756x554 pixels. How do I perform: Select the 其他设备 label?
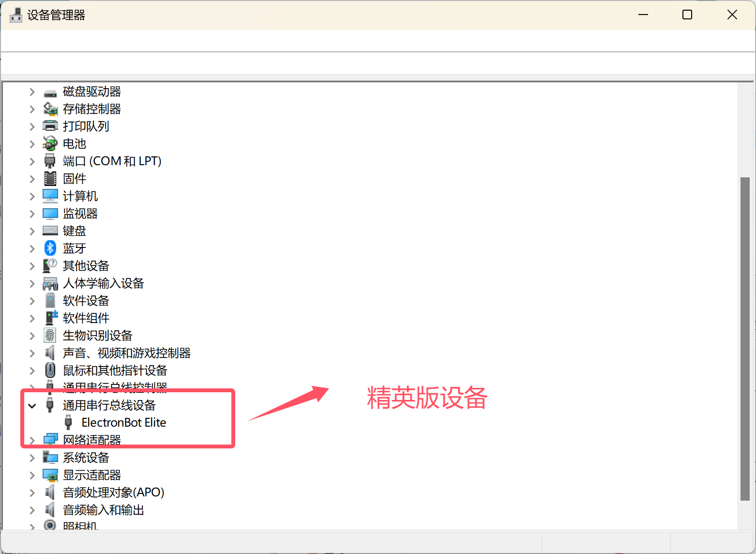pos(86,266)
